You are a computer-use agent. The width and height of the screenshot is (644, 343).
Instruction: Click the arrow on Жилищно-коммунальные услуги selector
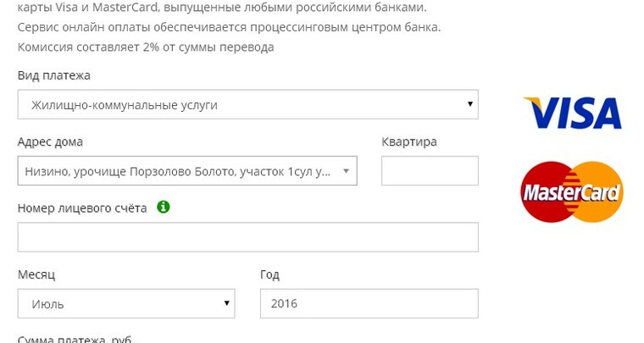coord(469,104)
